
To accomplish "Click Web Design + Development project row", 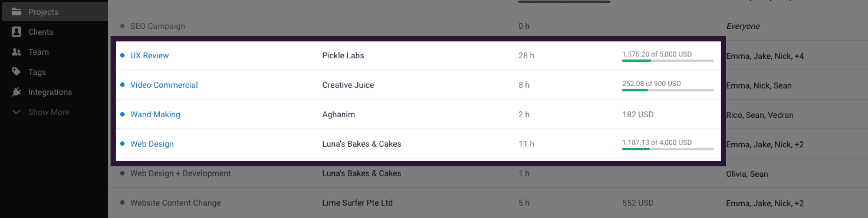I will 180,174.
